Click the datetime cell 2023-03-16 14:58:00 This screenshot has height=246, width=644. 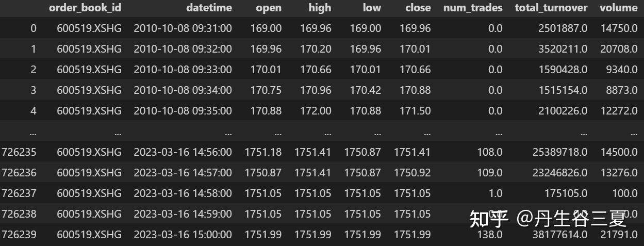point(183,193)
